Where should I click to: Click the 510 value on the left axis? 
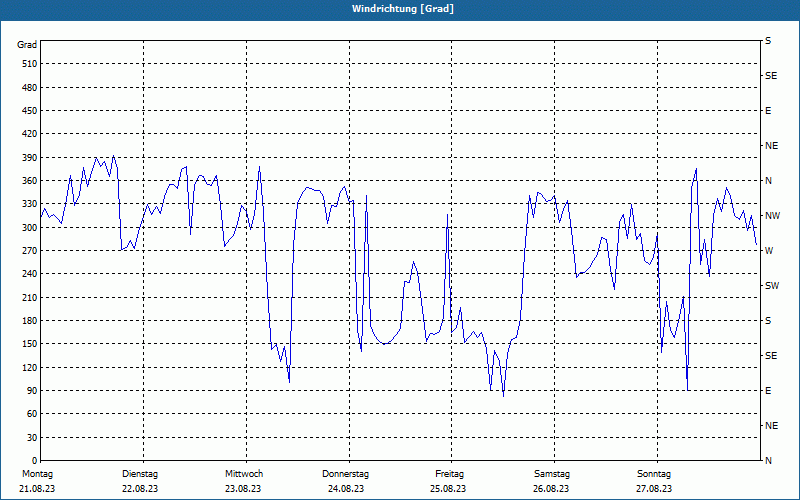[x=30, y=64]
